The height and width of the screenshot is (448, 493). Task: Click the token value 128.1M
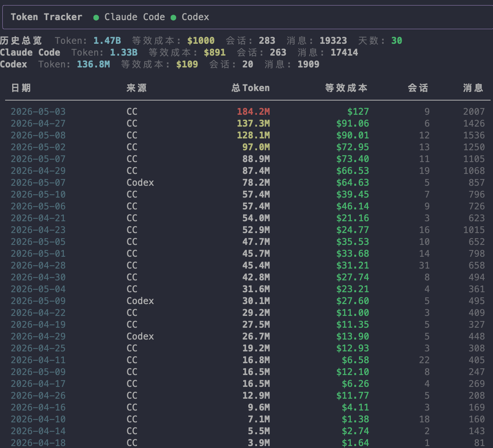coord(253,135)
